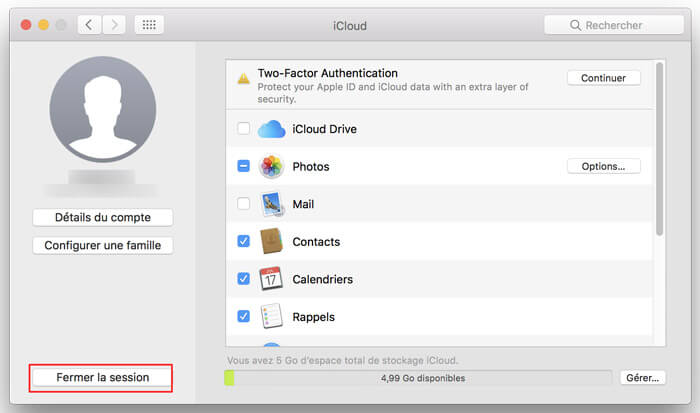Click Configurer une famille button
This screenshot has width=700, height=413.
pos(103,246)
